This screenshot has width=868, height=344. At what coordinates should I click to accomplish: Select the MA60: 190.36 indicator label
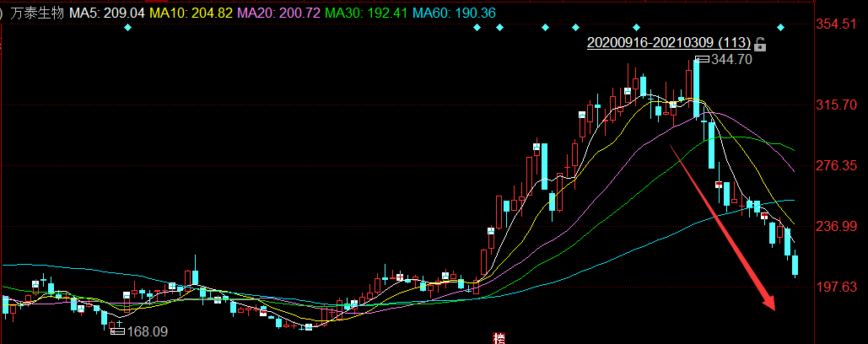tap(454, 13)
